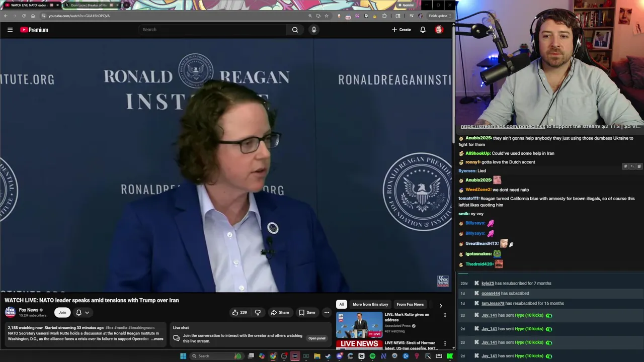Open Steam from the taskbar
The height and width of the screenshot is (362, 644).
click(x=328, y=356)
